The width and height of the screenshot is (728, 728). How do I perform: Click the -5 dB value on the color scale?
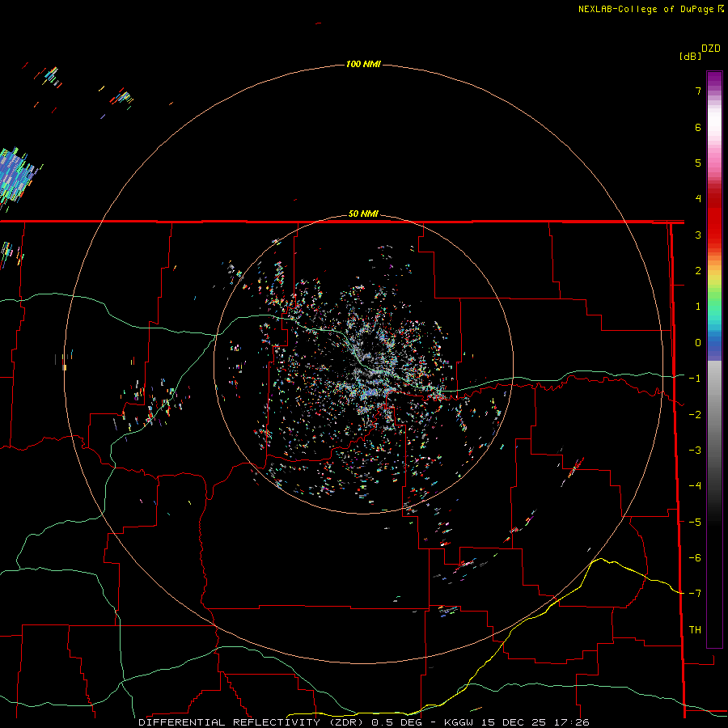(695, 523)
